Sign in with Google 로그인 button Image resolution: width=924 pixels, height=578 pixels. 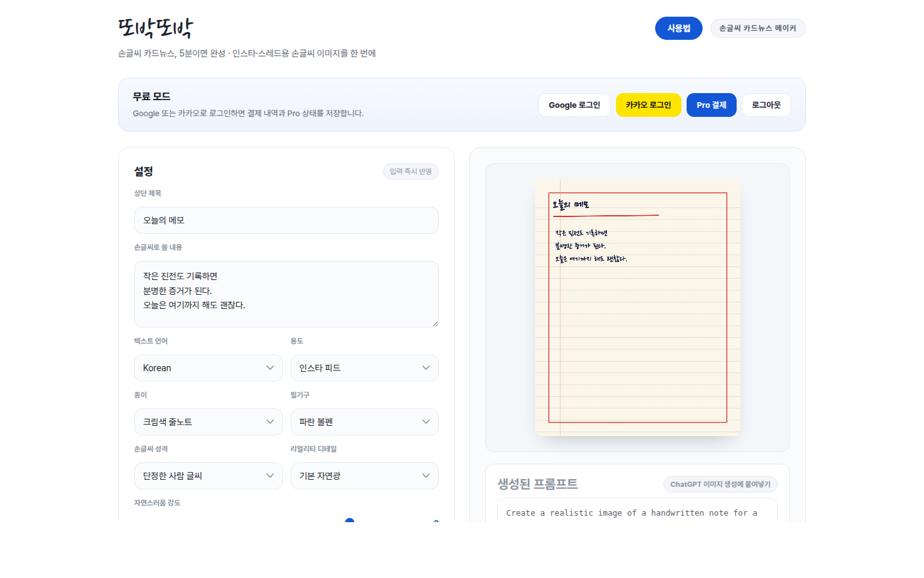pyautogui.click(x=574, y=105)
